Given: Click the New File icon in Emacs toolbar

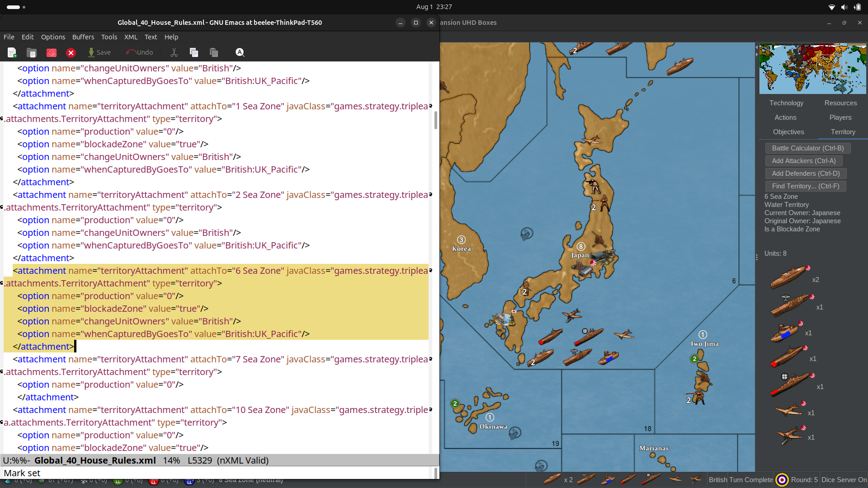Looking at the screenshot, I should pos(12,52).
